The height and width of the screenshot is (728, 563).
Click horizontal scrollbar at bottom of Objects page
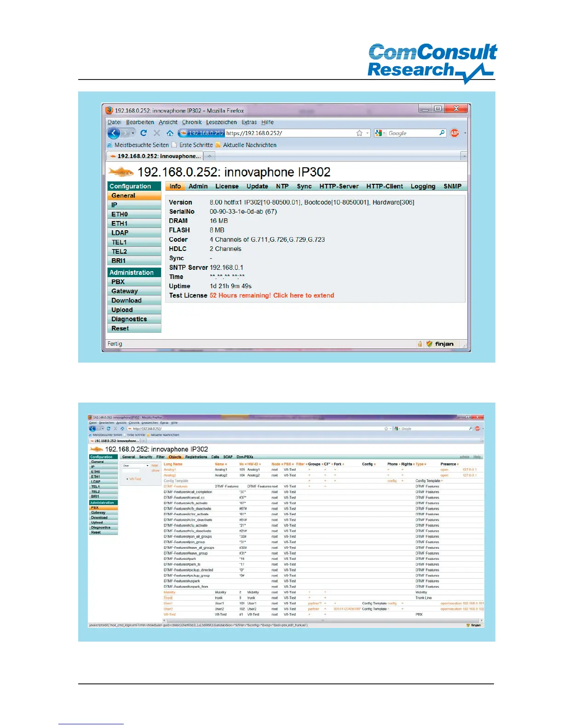pos(323,620)
